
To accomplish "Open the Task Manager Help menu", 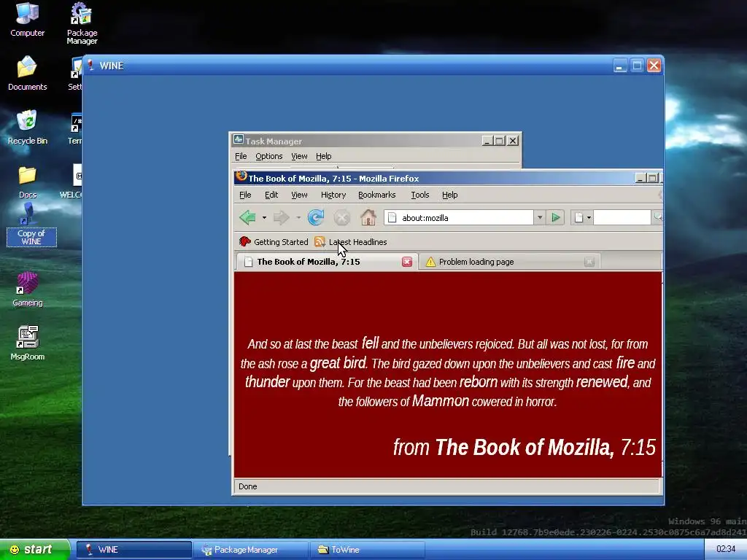I will (323, 156).
